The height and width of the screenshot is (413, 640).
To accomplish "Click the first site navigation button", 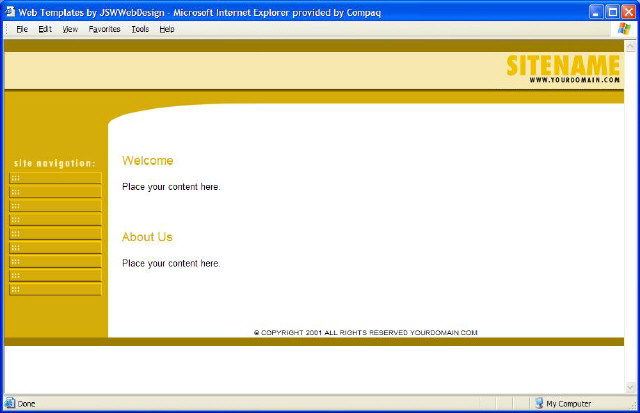I will [x=55, y=178].
